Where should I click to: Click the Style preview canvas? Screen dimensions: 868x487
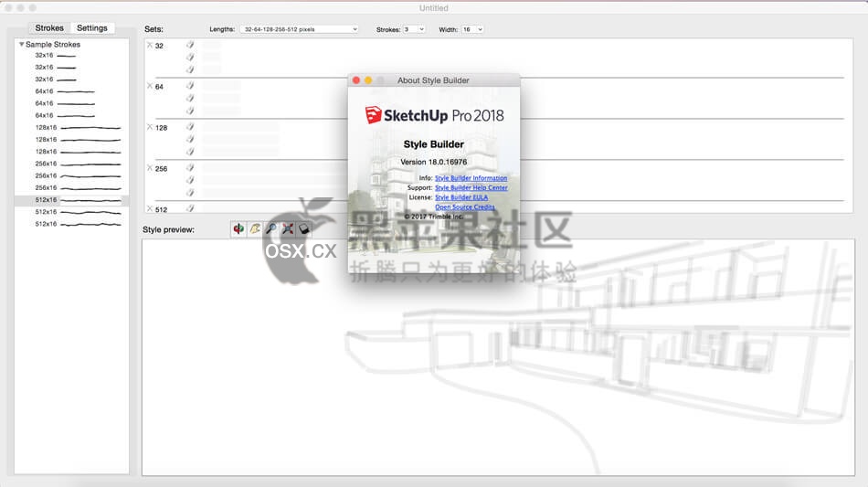[x=498, y=357]
